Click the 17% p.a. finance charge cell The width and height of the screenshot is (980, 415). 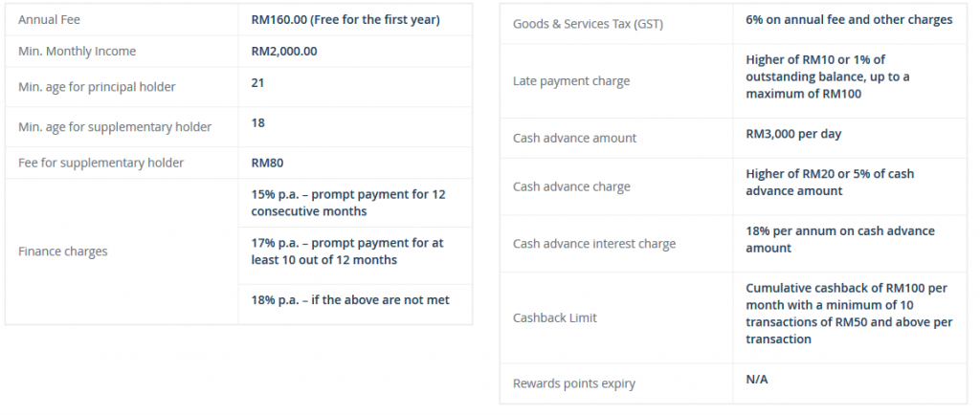[x=355, y=256]
